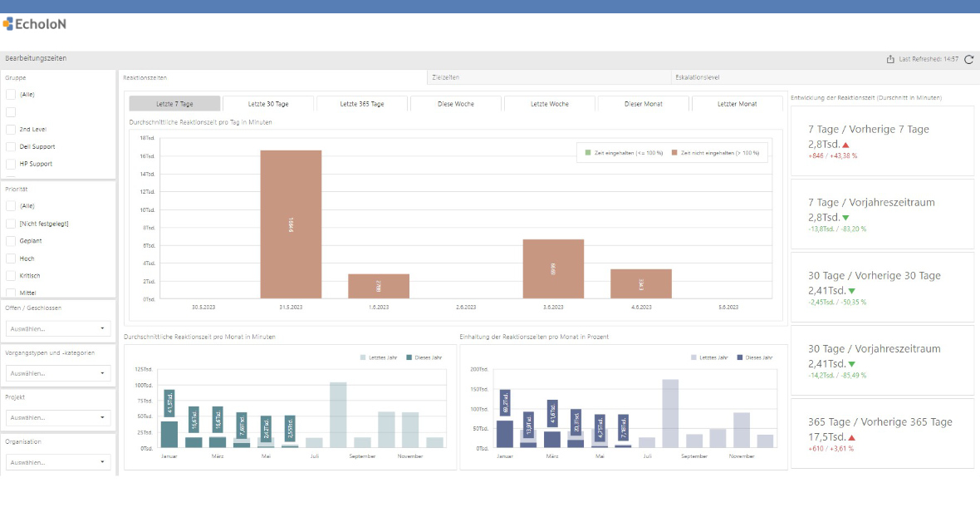This screenshot has height=527, width=980.
Task: Click green down arrow in 7 Tage / Vorjahreszeitraum card
Action: point(845,218)
